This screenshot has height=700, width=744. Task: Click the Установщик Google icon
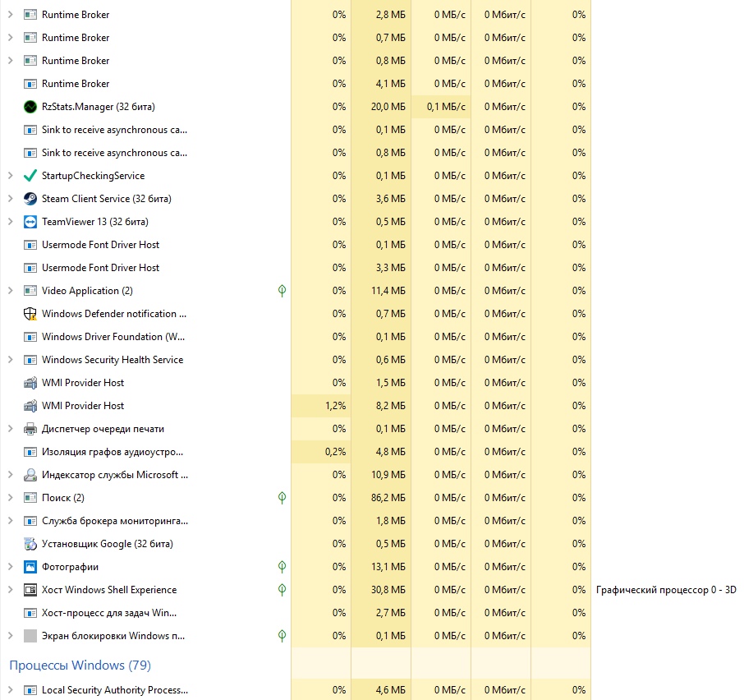coord(30,544)
